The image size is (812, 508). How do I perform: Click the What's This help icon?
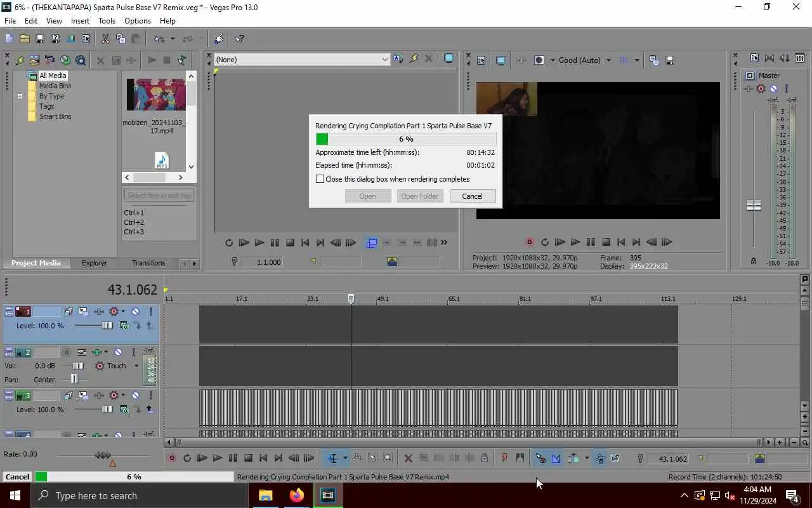pyautogui.click(x=240, y=39)
